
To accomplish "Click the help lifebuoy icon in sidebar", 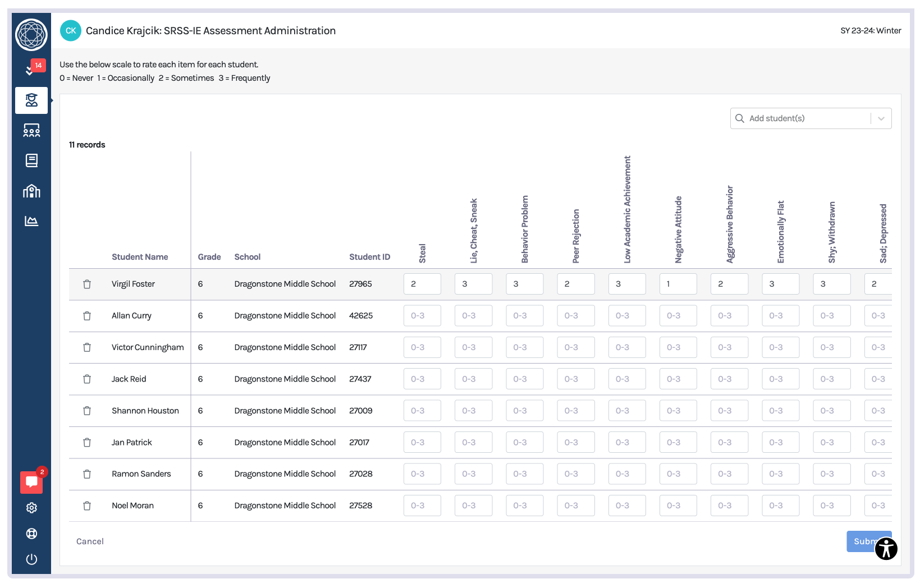I will [x=31, y=534].
